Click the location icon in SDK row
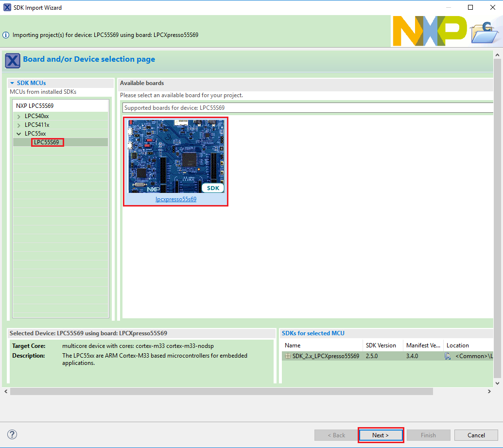The height and width of the screenshot is (448, 503). pyautogui.click(x=448, y=356)
